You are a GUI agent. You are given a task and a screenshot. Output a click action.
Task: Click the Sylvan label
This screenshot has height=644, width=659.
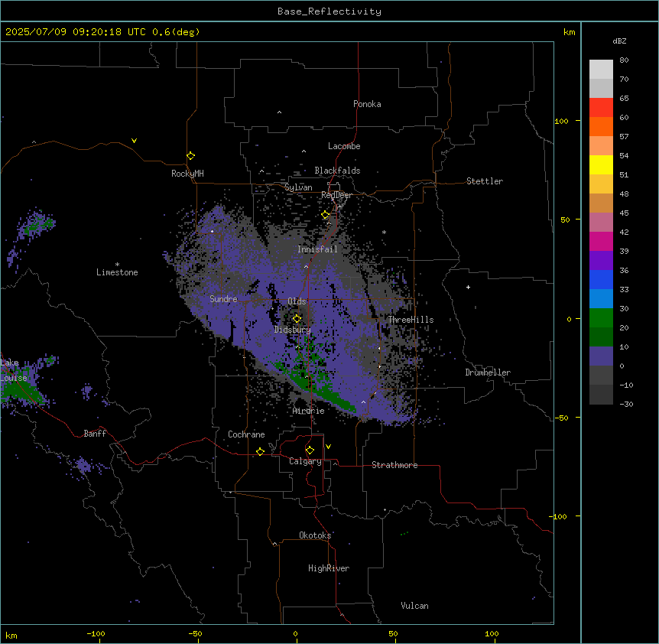click(x=298, y=187)
